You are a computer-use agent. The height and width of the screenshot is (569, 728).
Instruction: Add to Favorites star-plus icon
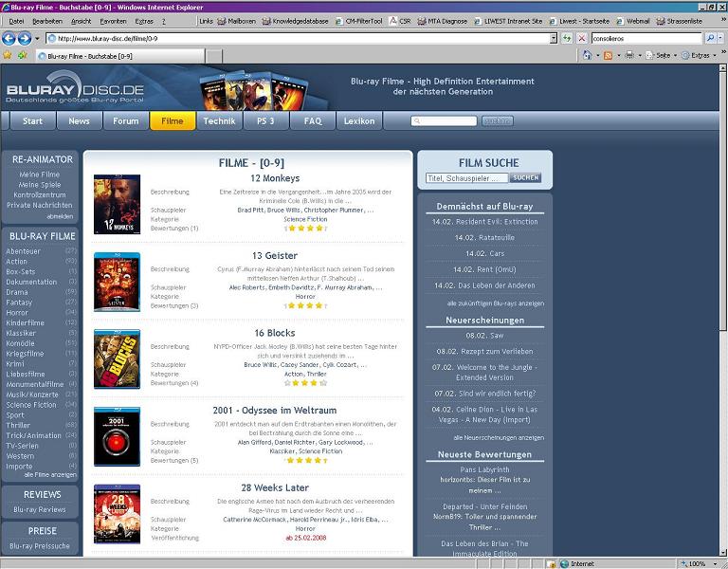coord(23,56)
